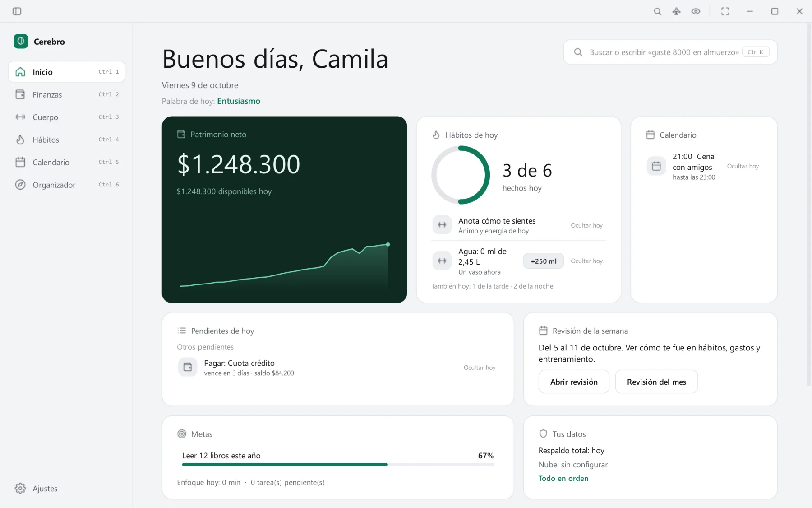The height and width of the screenshot is (508, 812).
Task: Open the weekly review with Abrir revisión
Action: 574,382
